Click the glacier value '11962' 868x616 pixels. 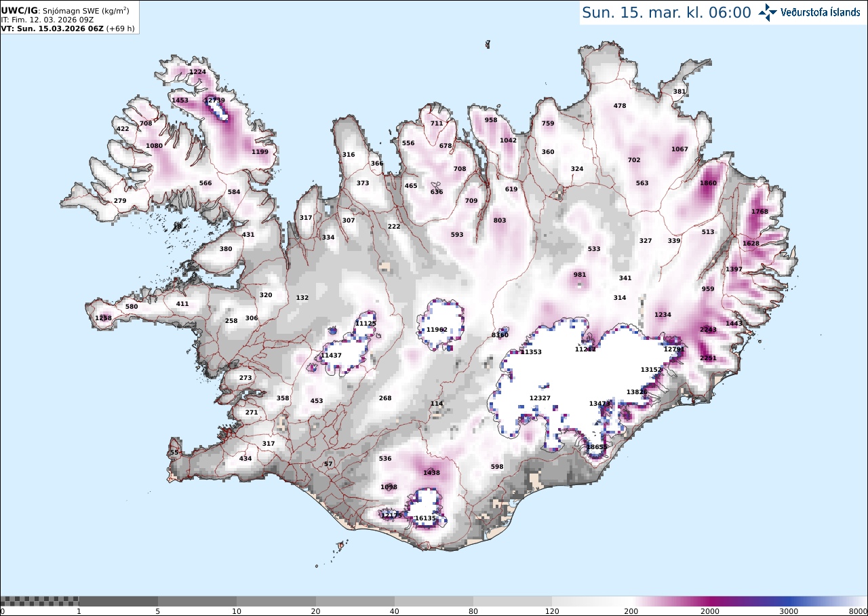[x=437, y=330]
